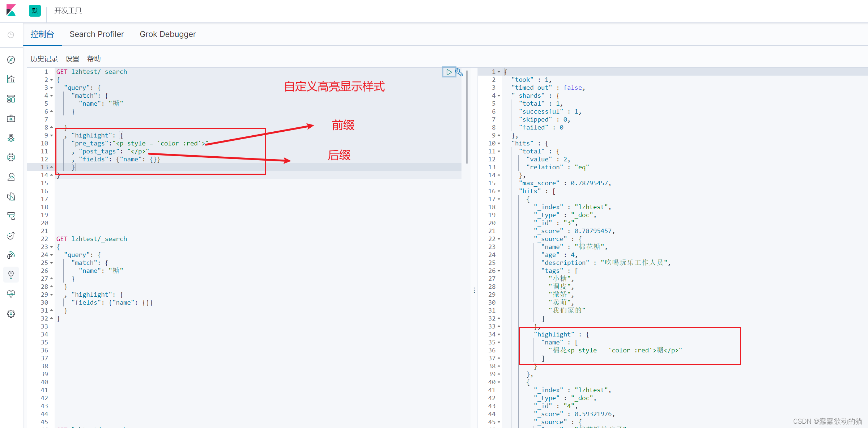Click "_id" : "4" in second hit
868x428 pixels.
pyautogui.click(x=556, y=406)
